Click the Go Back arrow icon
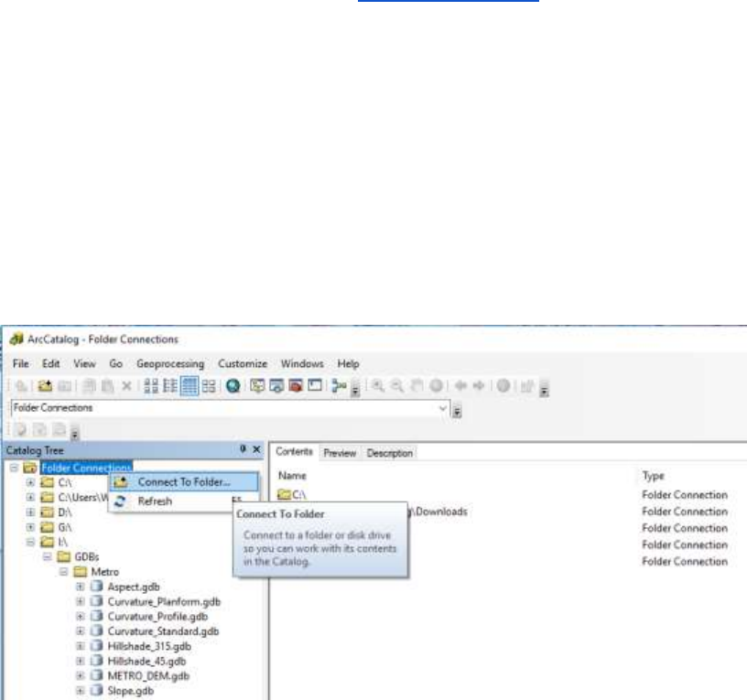 pos(460,386)
